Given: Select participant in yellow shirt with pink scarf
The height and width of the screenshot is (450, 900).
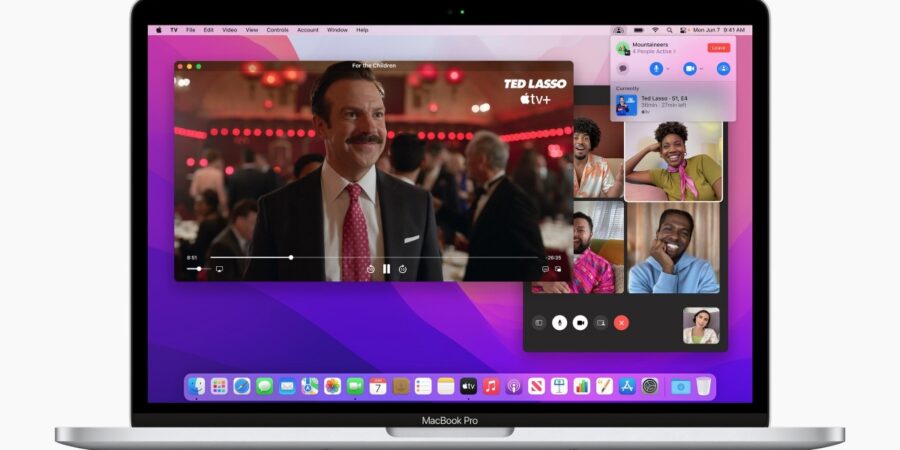Looking at the screenshot, I should (673, 161).
